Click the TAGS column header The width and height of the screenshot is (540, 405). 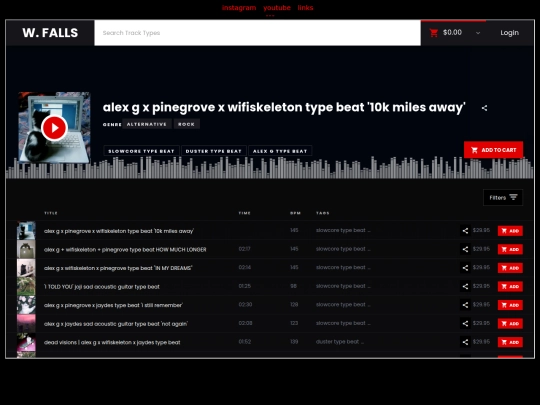click(323, 213)
